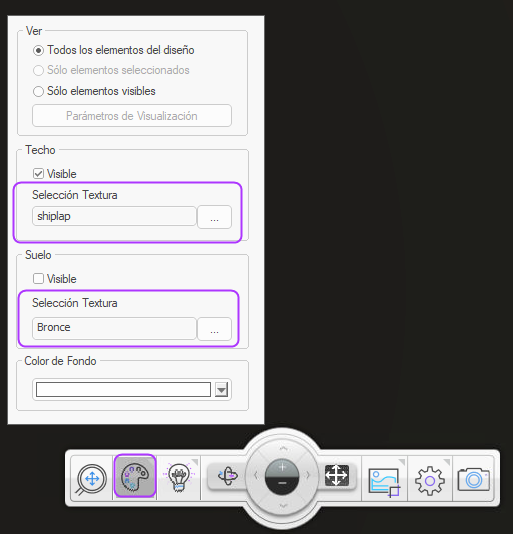Viewport: 513px width, 534px height.
Task: Select Sólo elementos visibles option
Action: click(94, 91)
